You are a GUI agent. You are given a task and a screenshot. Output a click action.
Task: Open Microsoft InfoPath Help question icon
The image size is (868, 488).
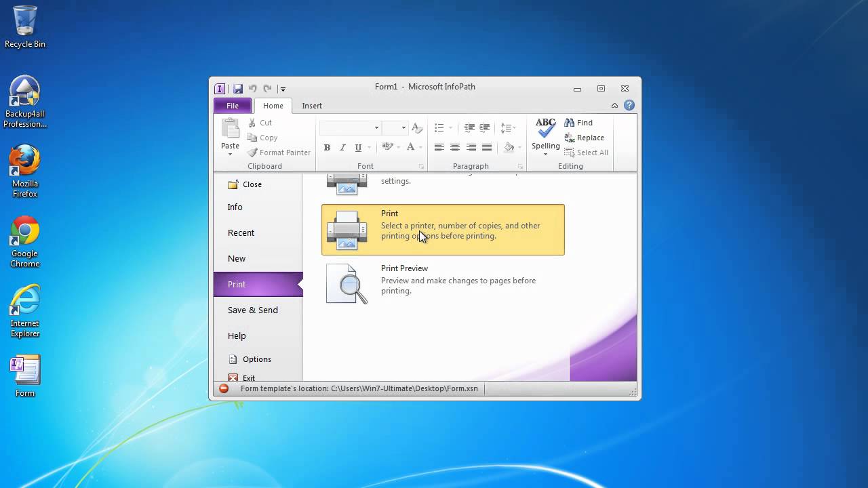coord(629,105)
